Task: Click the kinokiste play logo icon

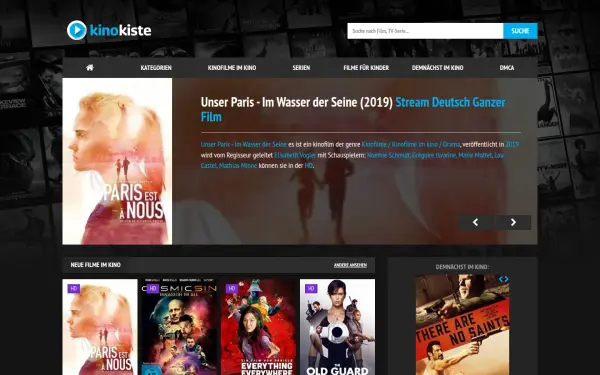Action: point(77,30)
